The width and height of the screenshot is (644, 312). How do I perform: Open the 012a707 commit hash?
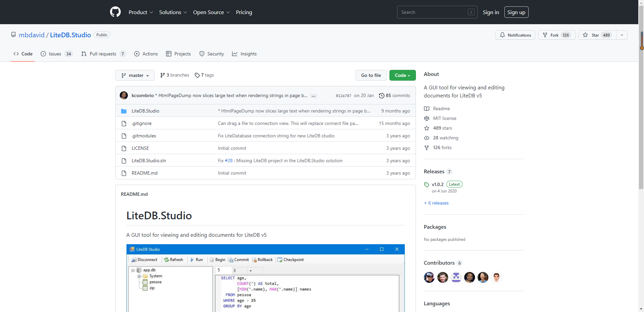343,96
